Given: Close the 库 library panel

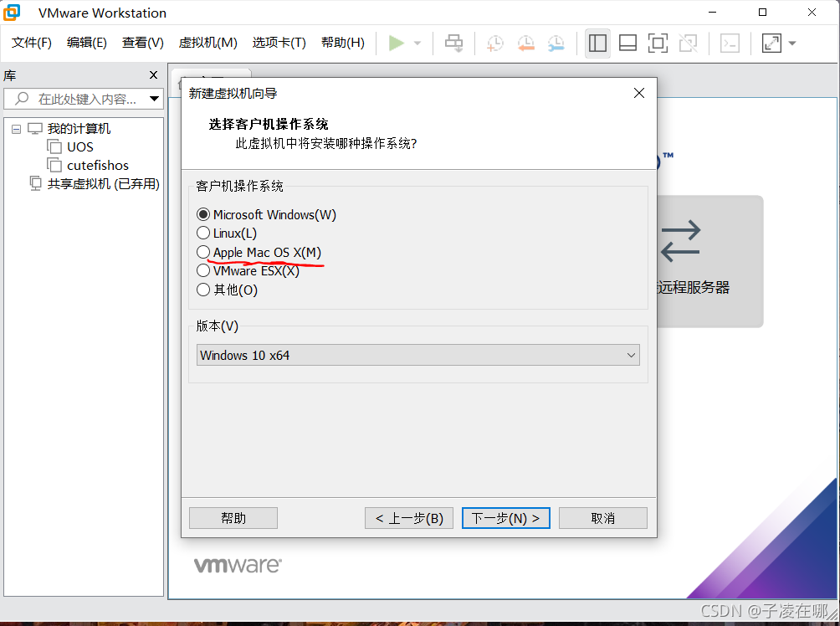Looking at the screenshot, I should pos(154,75).
